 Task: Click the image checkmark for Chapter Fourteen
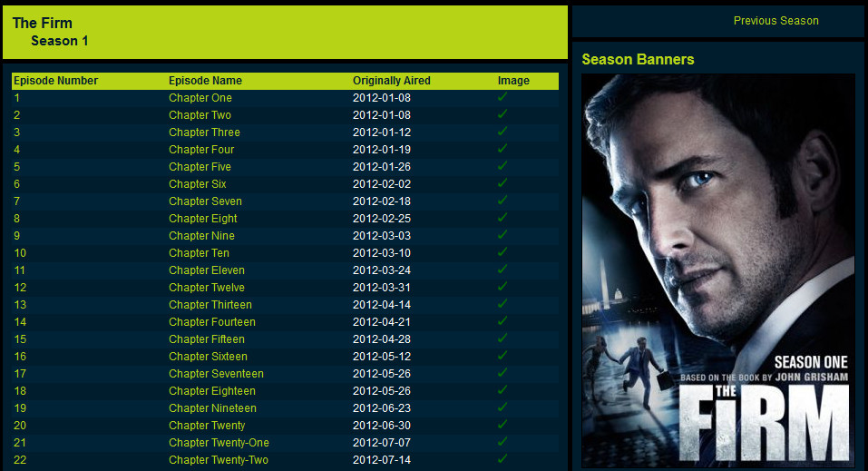coord(502,321)
